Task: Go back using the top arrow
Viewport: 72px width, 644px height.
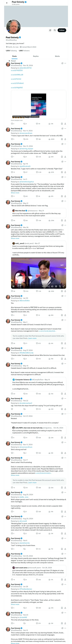Action: [7, 3]
